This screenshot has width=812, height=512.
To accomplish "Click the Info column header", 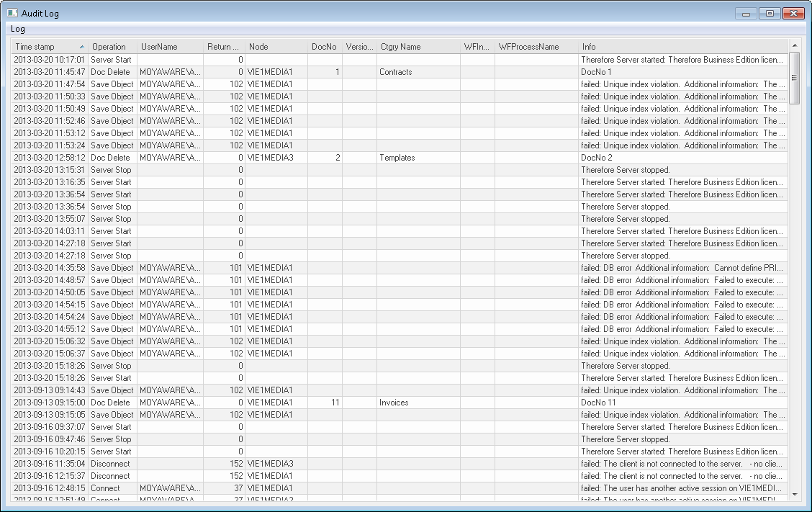I will [x=589, y=47].
